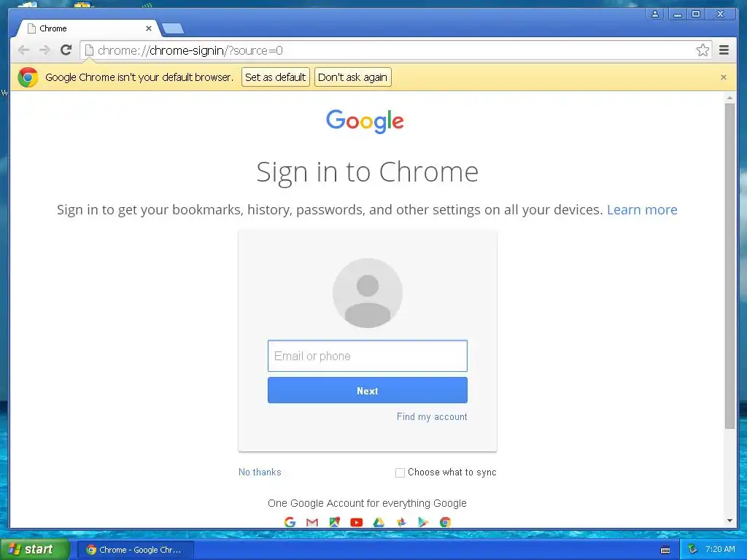
Task: Click the keyboard icon in the taskbar
Action: [665, 550]
